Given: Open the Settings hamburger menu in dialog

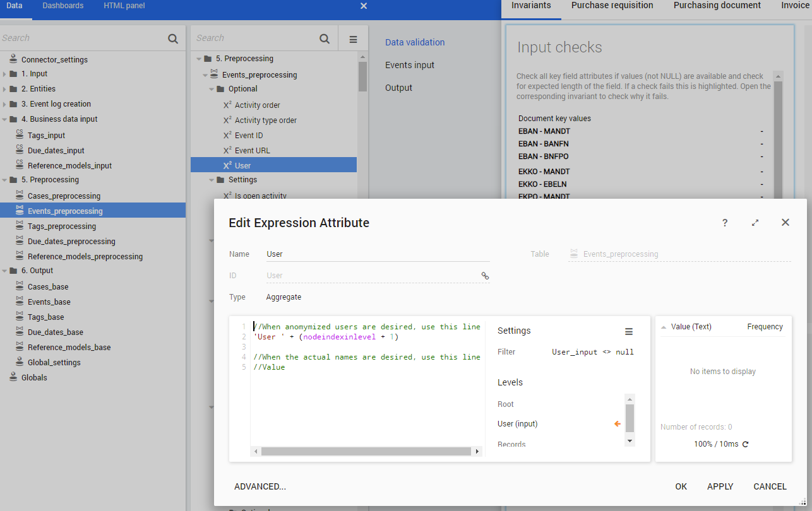Looking at the screenshot, I should [x=628, y=331].
